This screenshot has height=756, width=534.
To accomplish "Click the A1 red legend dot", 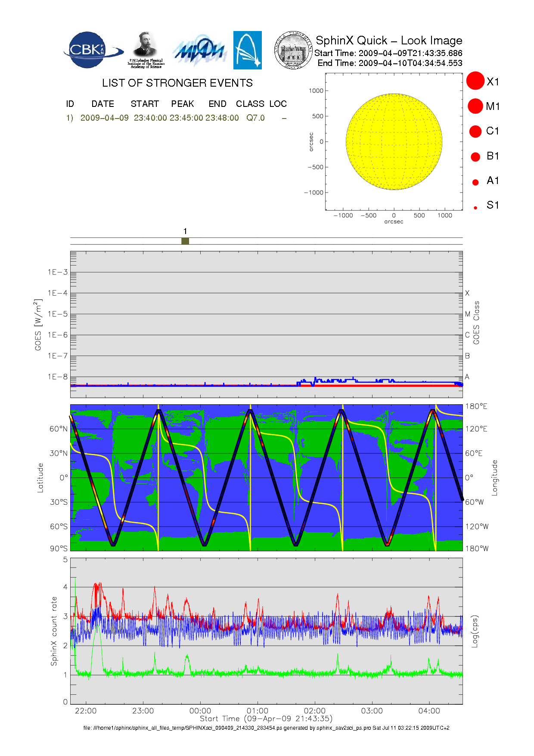I will [x=475, y=182].
